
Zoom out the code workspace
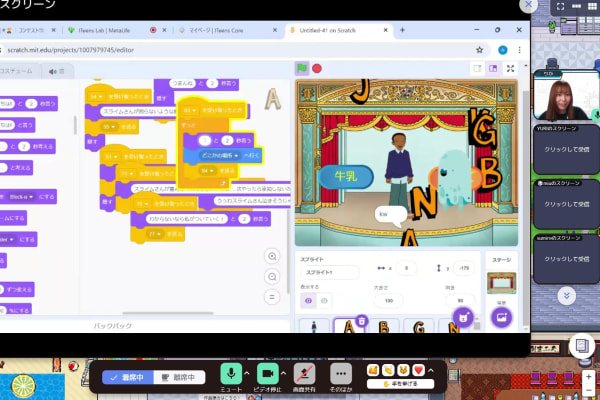pos(272,276)
